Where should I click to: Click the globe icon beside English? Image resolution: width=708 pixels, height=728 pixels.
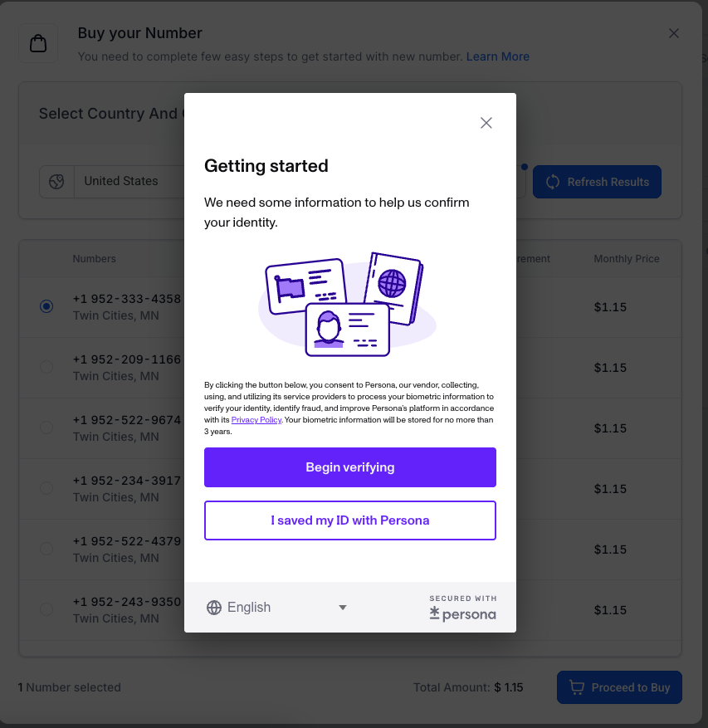coord(214,608)
